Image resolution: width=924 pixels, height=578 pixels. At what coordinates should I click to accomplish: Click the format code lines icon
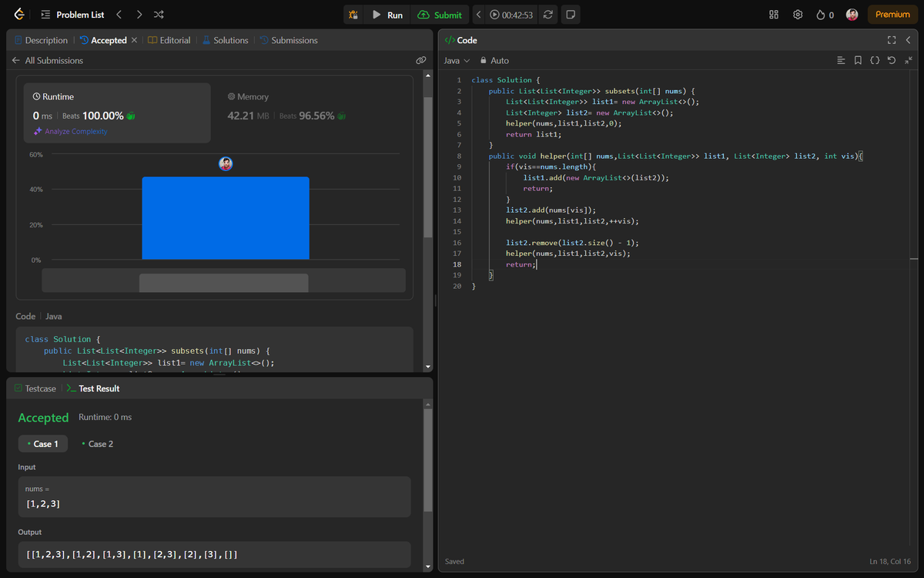tap(841, 60)
